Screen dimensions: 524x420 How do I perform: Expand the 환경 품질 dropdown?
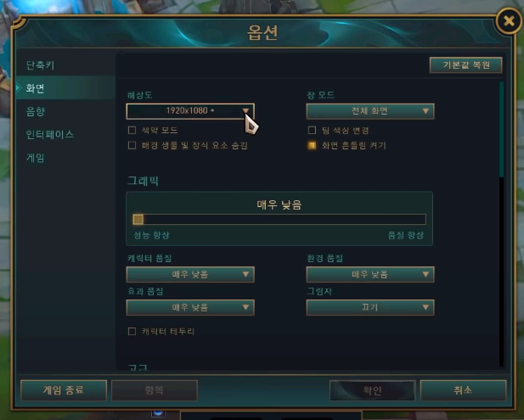(370, 274)
